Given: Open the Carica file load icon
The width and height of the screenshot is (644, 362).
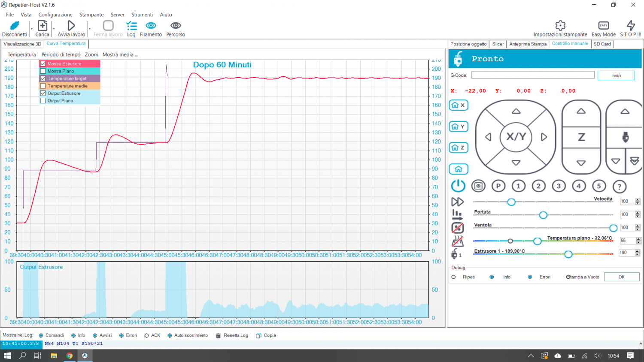Looking at the screenshot, I should click(x=42, y=26).
